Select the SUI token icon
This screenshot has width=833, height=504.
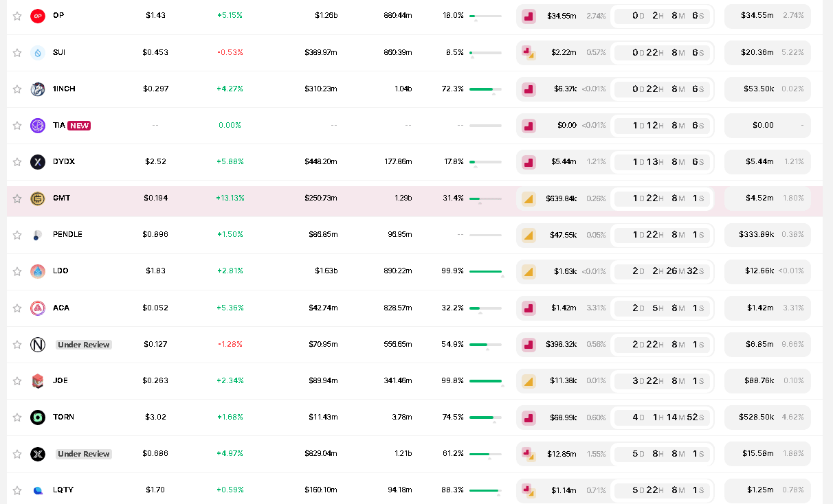[x=38, y=51]
